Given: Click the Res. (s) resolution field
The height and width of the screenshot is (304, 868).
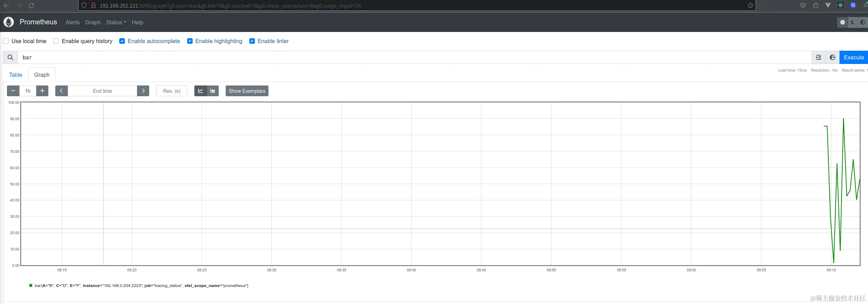Looking at the screenshot, I should tap(172, 91).
